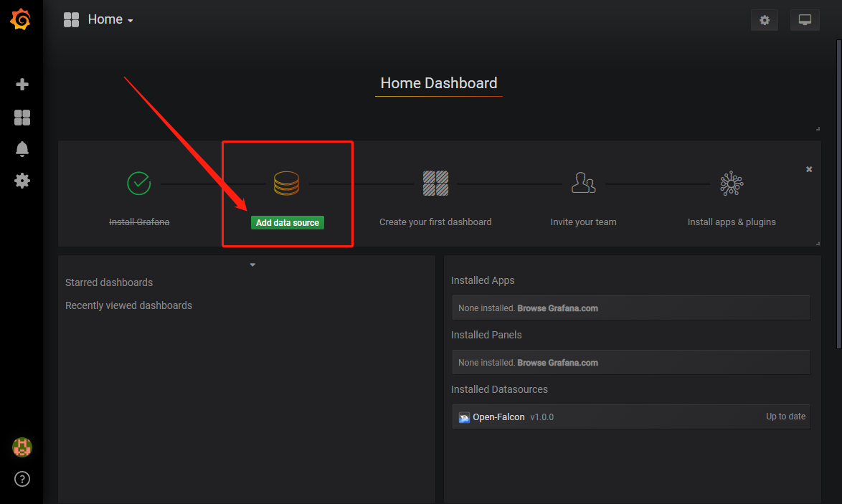Open the Alerting bell icon
The width and height of the screenshot is (842, 504).
pos(22,148)
